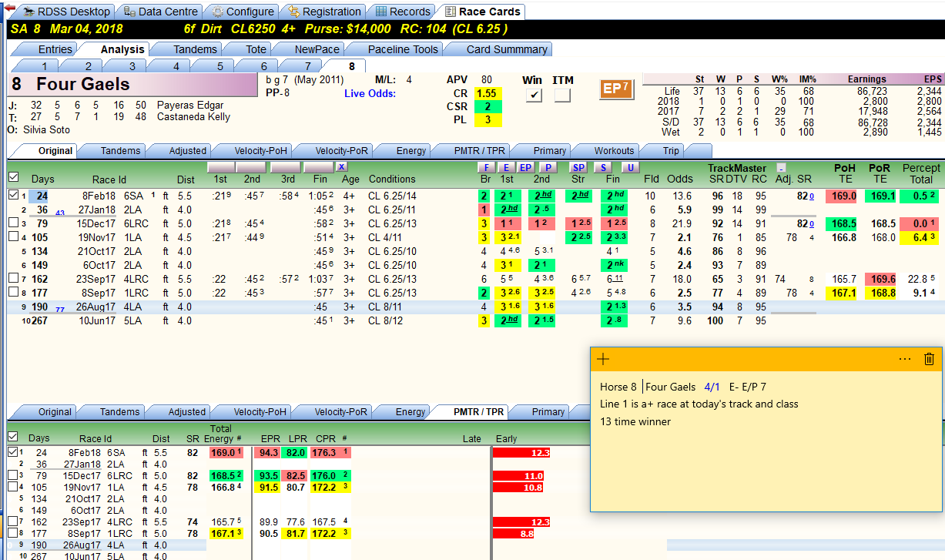Click the jockey name Payeras Edgar

tap(190, 106)
